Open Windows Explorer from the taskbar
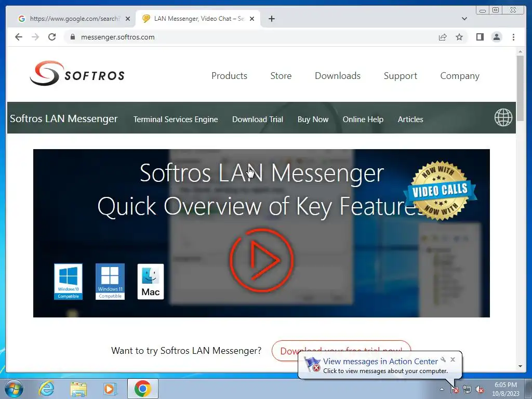532x399 pixels. (78, 389)
